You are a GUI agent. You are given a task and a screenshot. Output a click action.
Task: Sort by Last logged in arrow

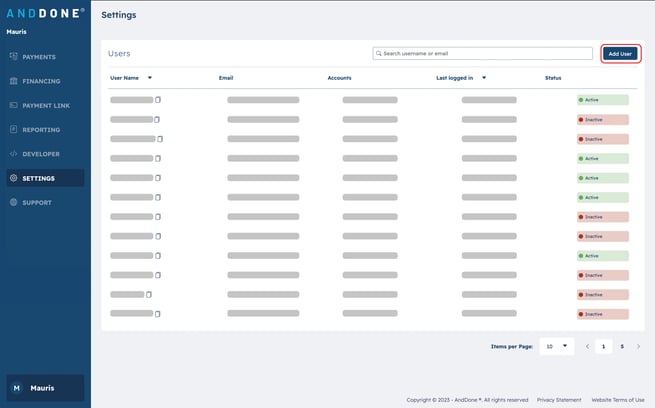coord(484,77)
